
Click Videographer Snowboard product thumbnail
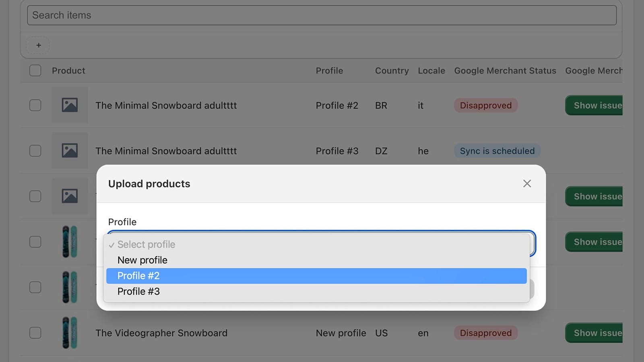(x=70, y=333)
